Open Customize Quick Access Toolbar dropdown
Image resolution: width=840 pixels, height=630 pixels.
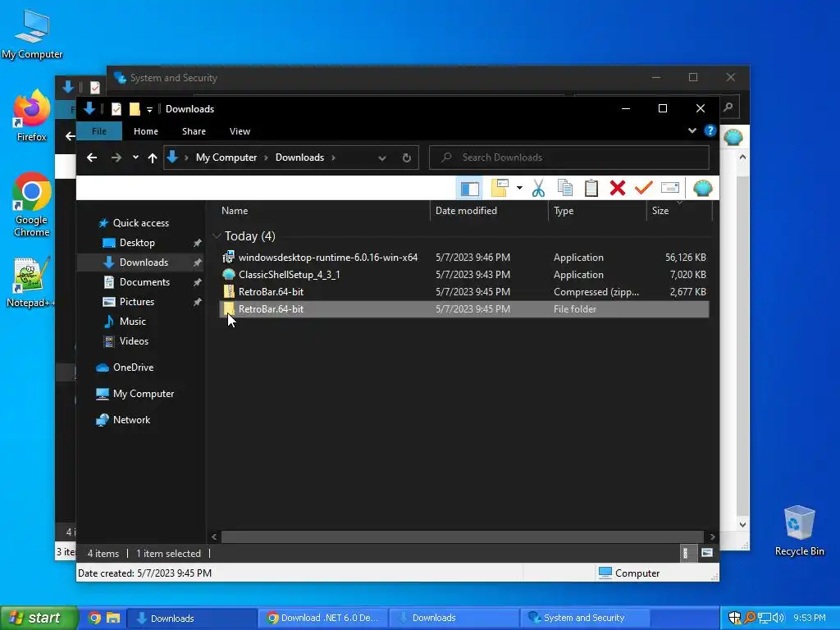coord(149,109)
